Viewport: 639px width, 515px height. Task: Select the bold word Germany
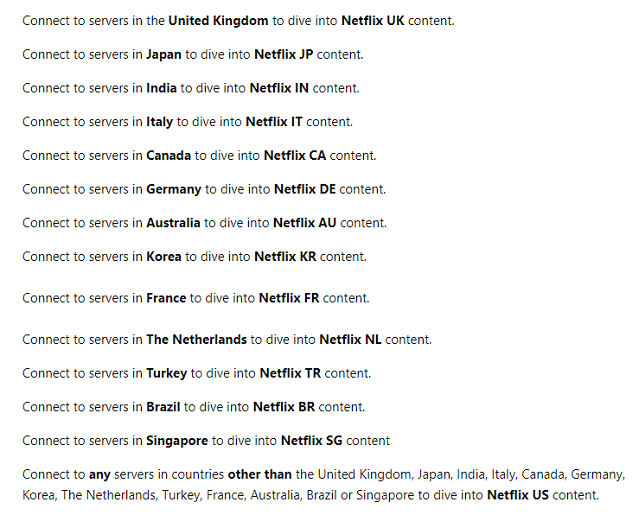click(x=174, y=189)
